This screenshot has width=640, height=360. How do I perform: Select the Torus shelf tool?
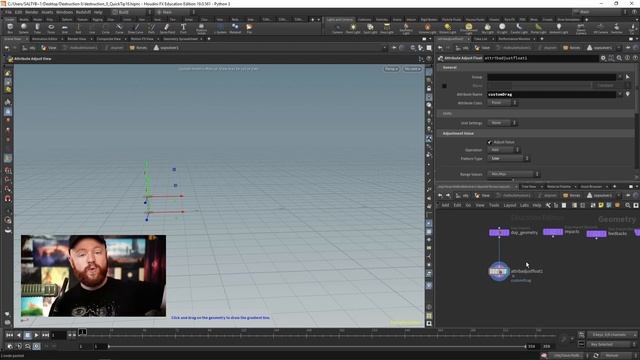(51, 28)
